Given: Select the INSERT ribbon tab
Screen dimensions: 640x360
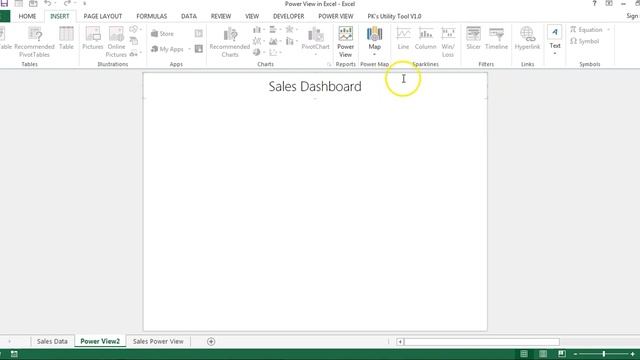Looking at the screenshot, I should tap(60, 16).
